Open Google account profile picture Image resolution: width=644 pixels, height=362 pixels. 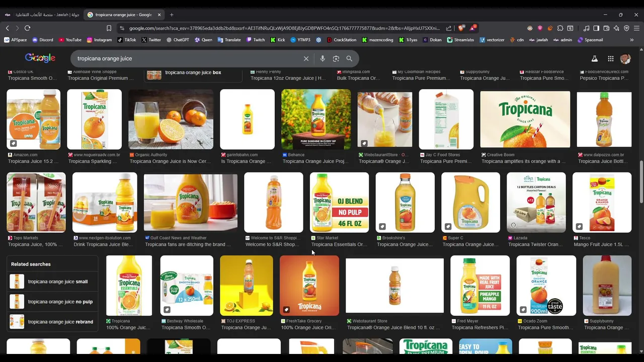coord(625,59)
